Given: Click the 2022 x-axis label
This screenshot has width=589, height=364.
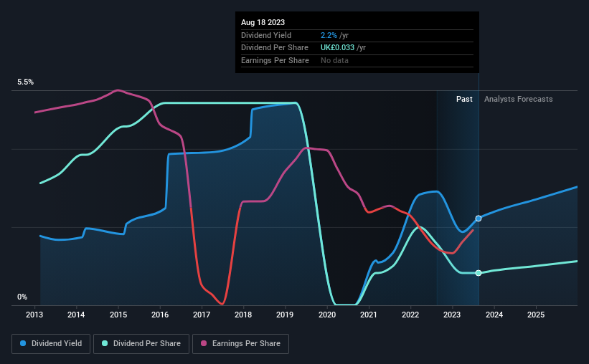Looking at the screenshot, I should click(x=410, y=315).
